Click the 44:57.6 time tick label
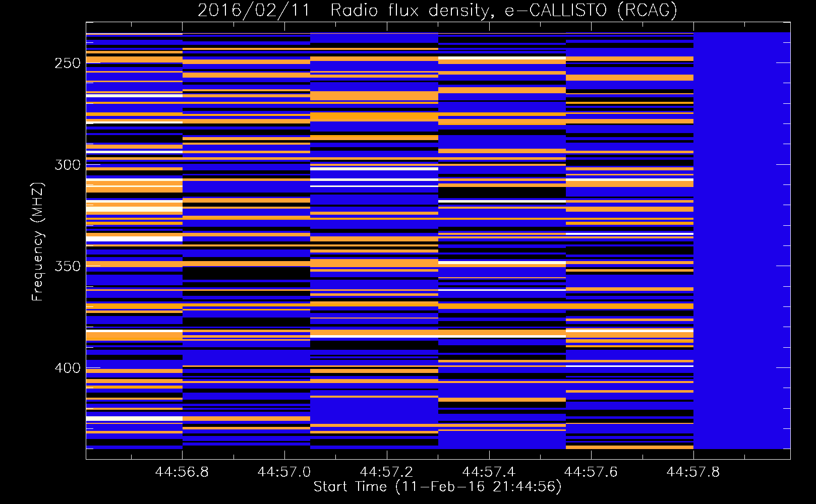816x504 pixels. (591, 472)
